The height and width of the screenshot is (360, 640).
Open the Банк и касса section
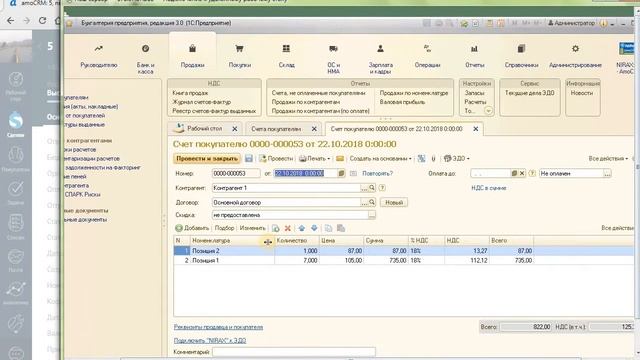(145, 59)
